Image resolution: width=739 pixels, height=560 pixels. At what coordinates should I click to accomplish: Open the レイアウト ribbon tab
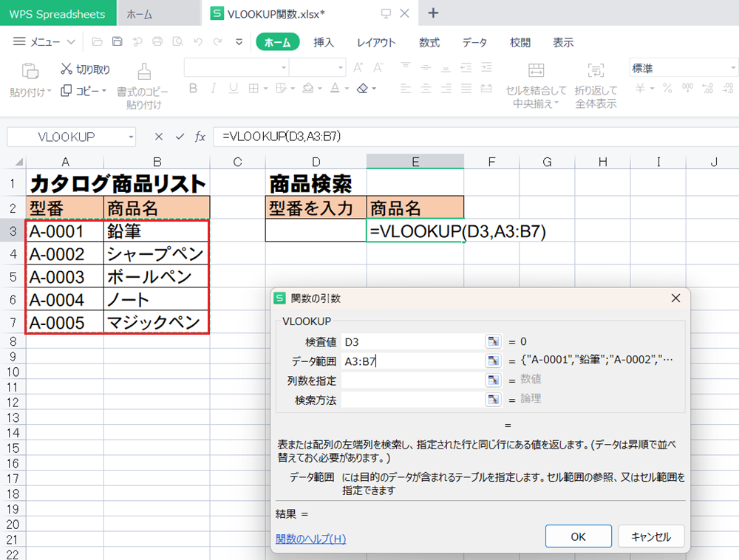click(375, 42)
